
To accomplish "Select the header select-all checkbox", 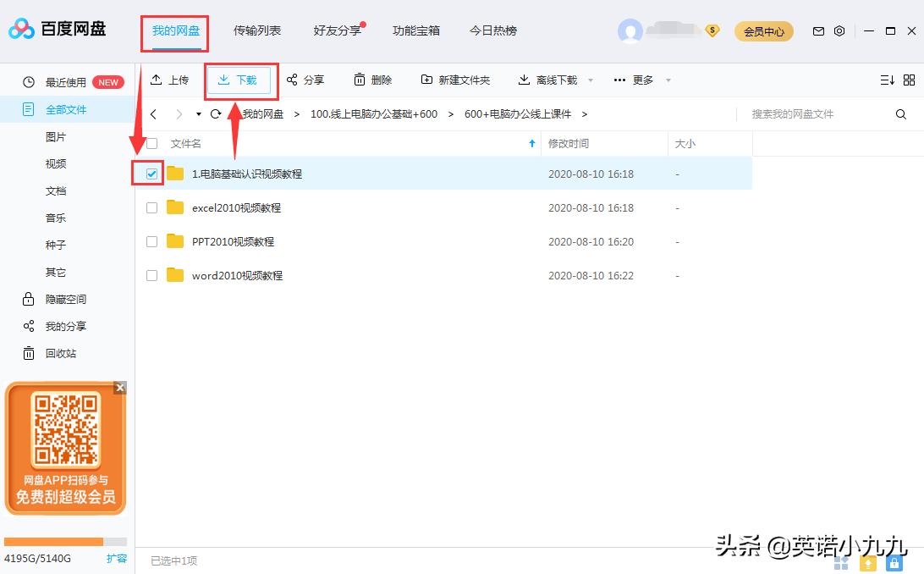I will click(x=152, y=143).
